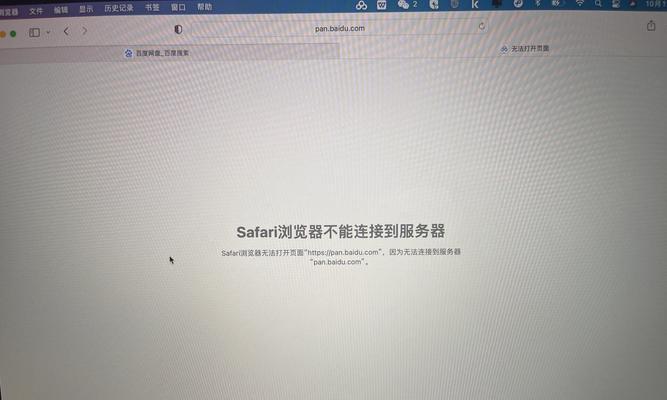Open Control Center from the menu bar
The image size is (667, 400).
[616, 3]
